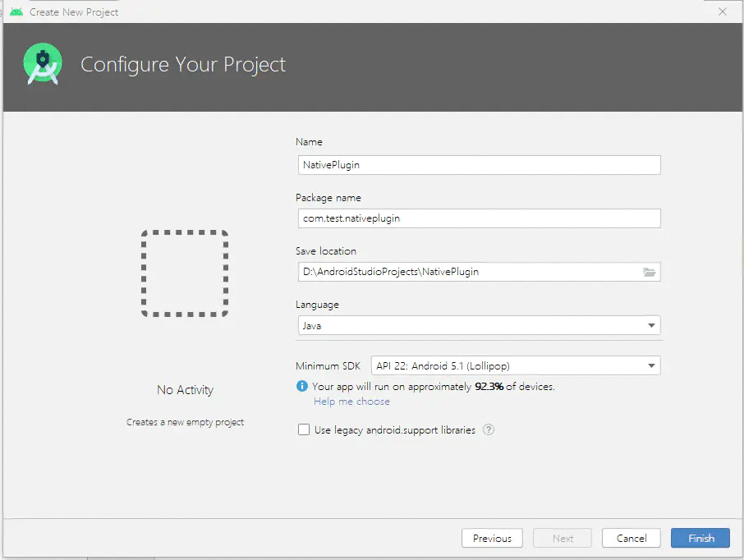Click the Save location path text field
The height and width of the screenshot is (560, 744).
468,272
